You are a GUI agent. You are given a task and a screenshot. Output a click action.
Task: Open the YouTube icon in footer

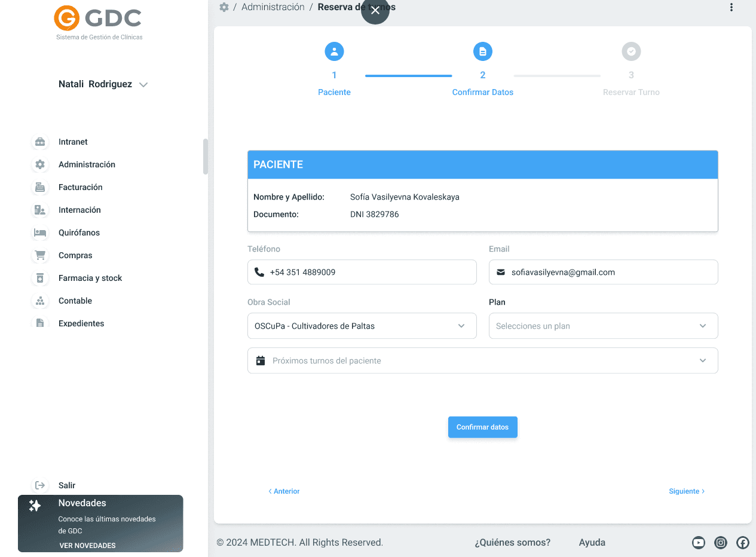tap(698, 543)
